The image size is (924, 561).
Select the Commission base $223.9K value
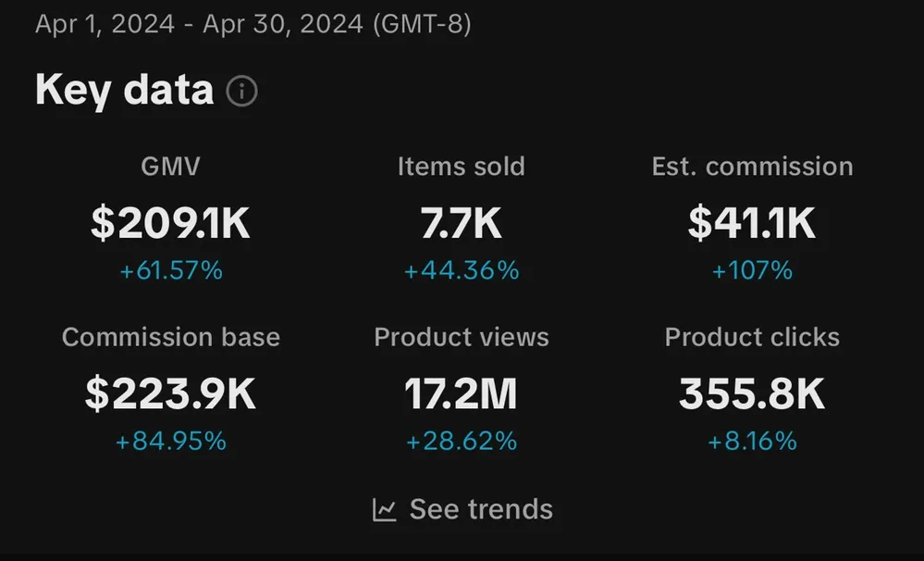(x=170, y=393)
